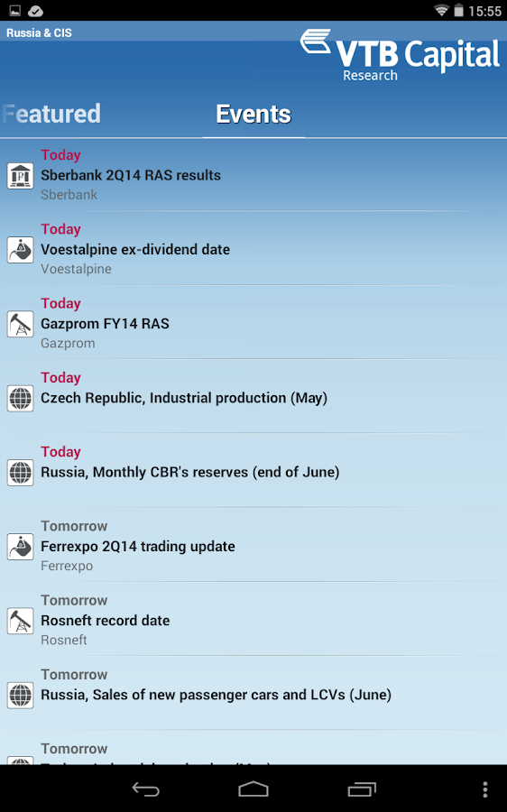Viewport: 507px width, 812px height.
Task: Tap the globe icon beside Czech Republic Industrial production
Action: click(x=20, y=398)
